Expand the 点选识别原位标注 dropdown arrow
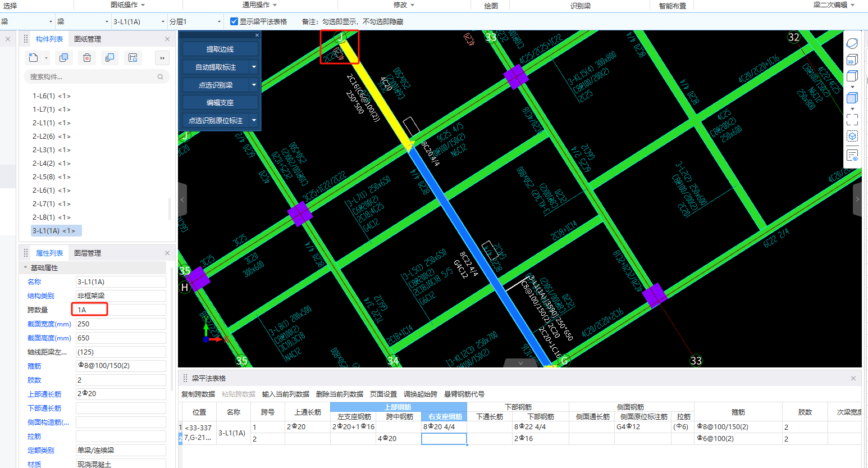The width and height of the screenshot is (868, 468). 254,120
